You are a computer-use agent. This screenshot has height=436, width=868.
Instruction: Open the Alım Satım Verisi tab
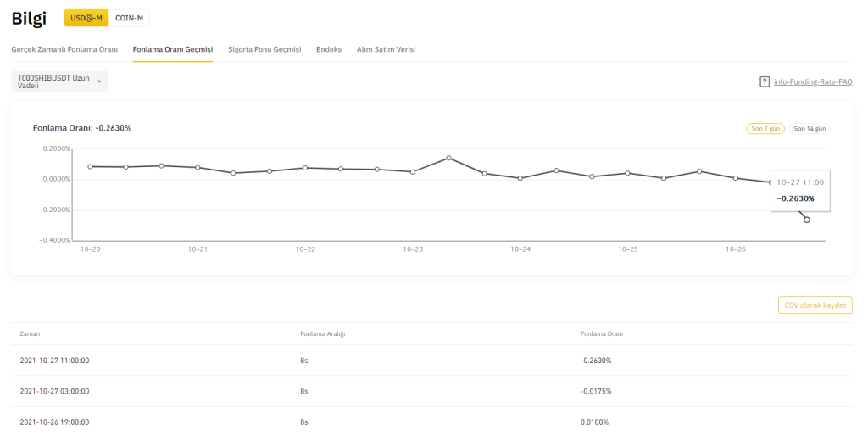386,49
